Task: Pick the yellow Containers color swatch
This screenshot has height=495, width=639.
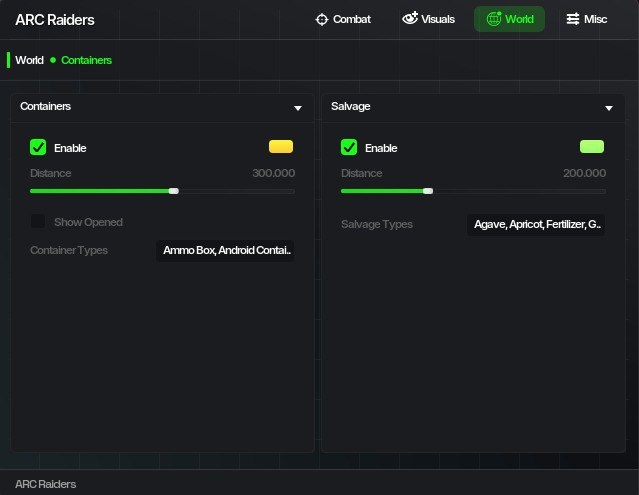Action: point(281,147)
